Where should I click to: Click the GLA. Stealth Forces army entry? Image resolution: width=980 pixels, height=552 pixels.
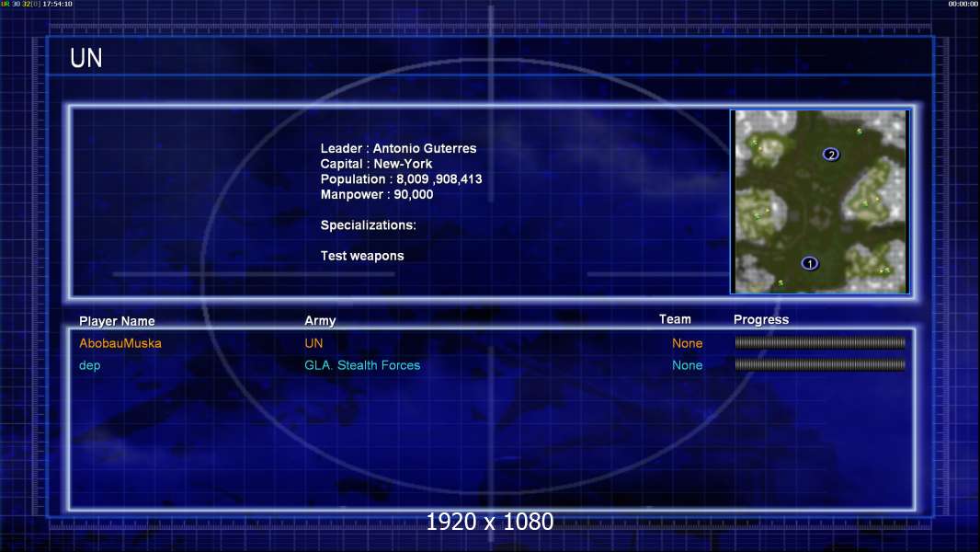pos(362,365)
